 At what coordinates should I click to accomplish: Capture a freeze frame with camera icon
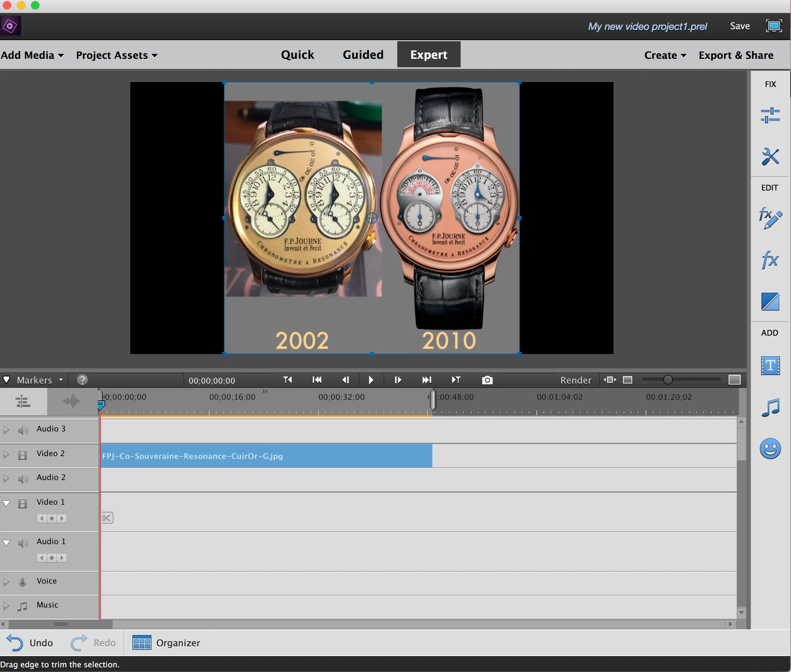pyautogui.click(x=487, y=380)
